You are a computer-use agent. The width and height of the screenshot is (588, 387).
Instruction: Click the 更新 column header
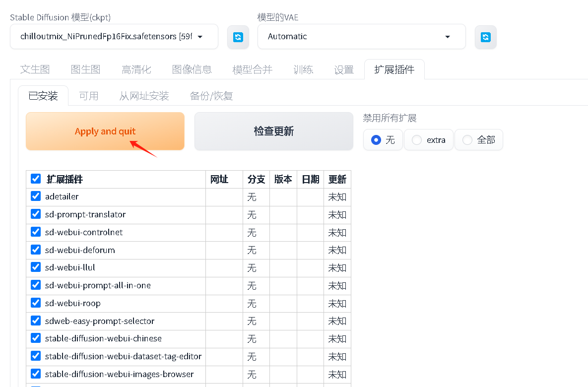pos(337,179)
